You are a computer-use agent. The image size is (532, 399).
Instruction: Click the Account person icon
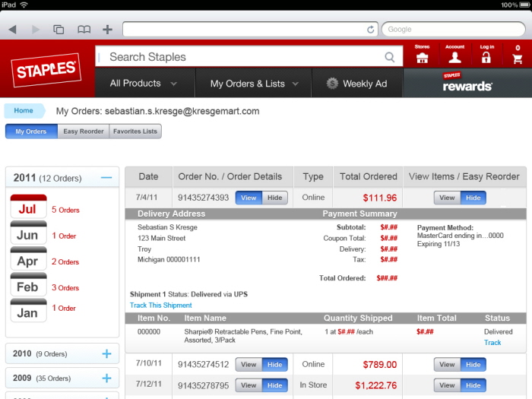pos(454,57)
